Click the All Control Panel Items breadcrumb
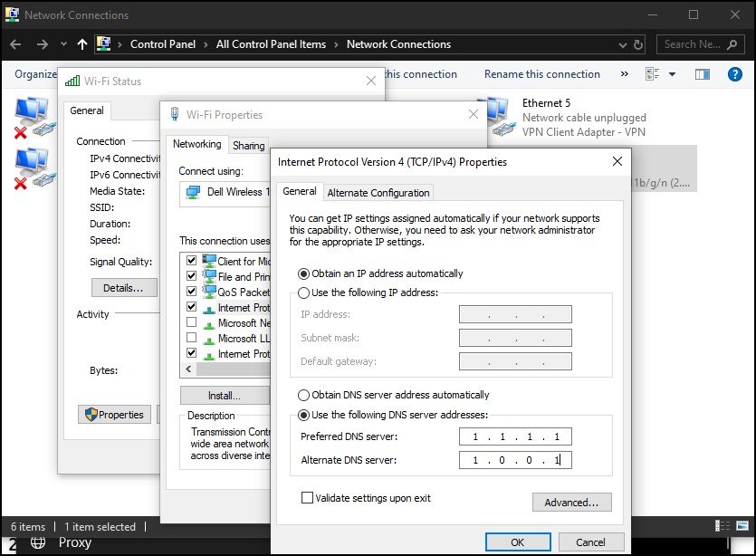 point(271,44)
